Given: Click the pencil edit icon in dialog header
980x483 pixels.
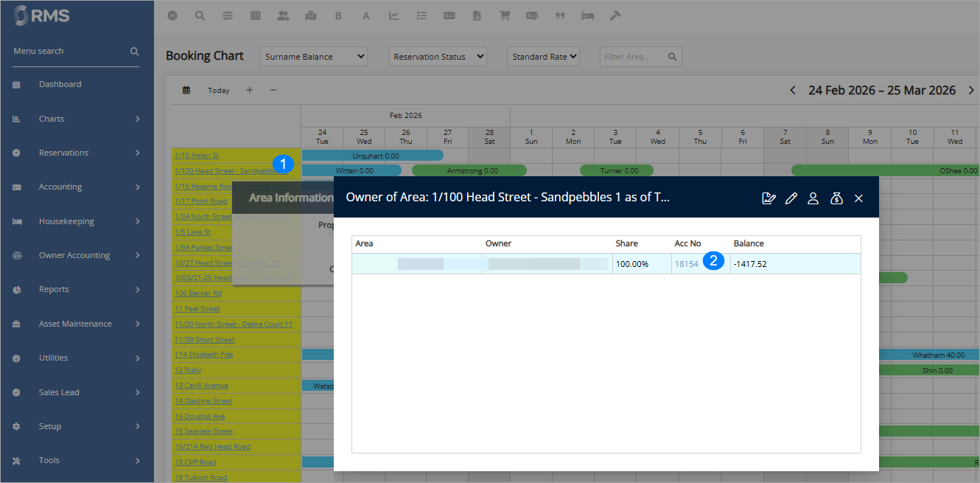Looking at the screenshot, I should point(791,198).
